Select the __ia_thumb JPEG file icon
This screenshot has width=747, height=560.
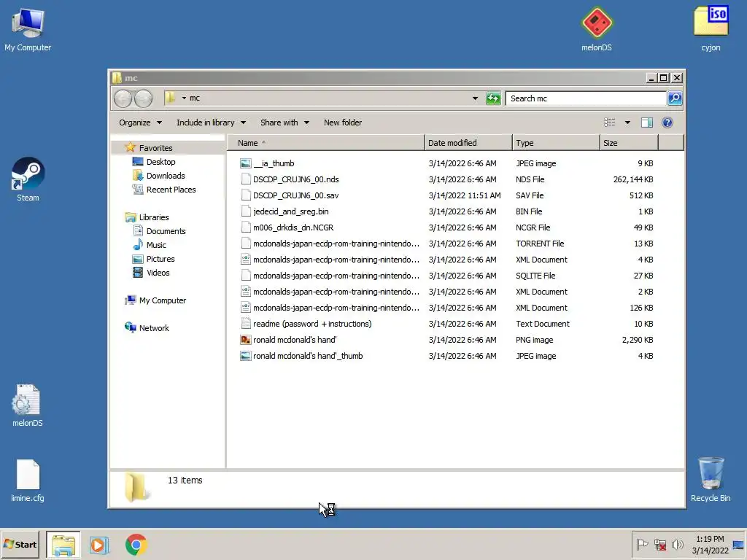245,163
